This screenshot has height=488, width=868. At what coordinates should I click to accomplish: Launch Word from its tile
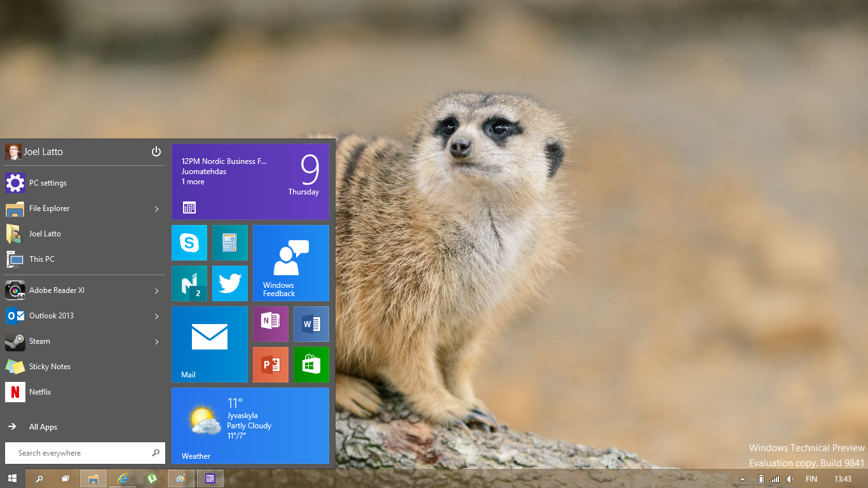[311, 324]
